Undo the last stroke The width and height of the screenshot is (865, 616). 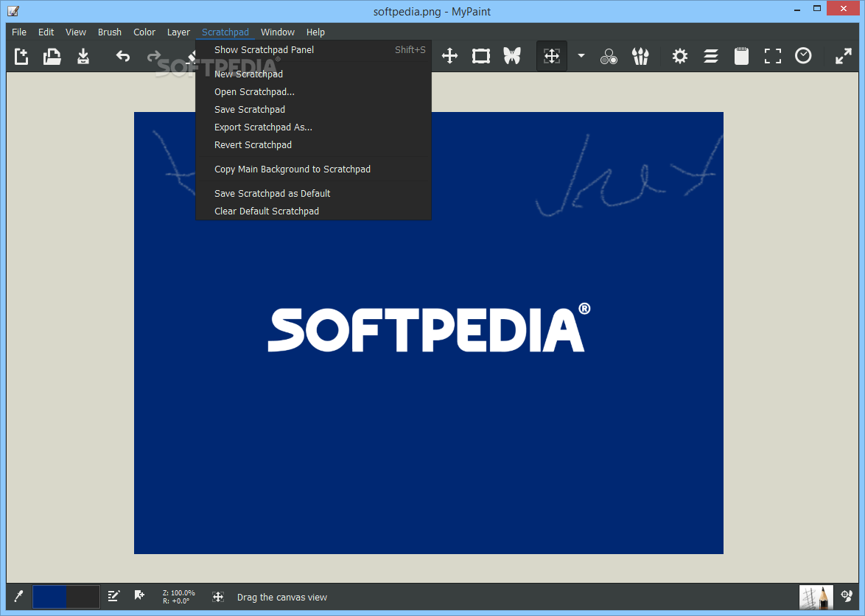point(122,56)
